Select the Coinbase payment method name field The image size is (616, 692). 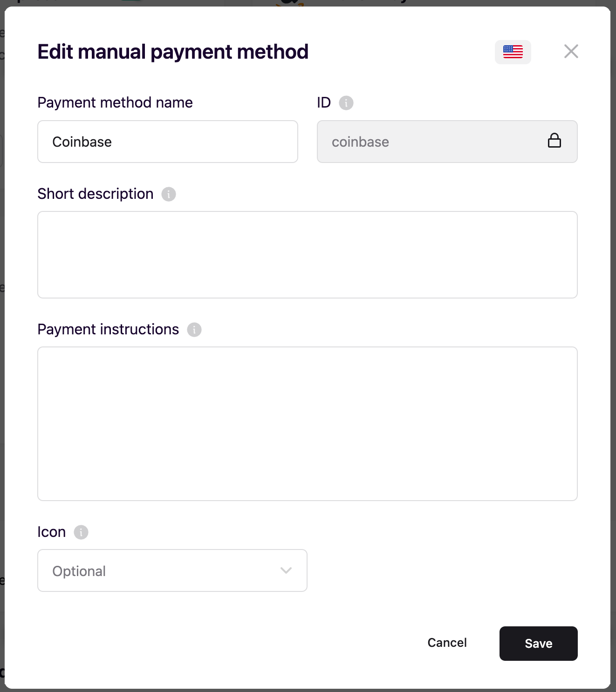167,142
